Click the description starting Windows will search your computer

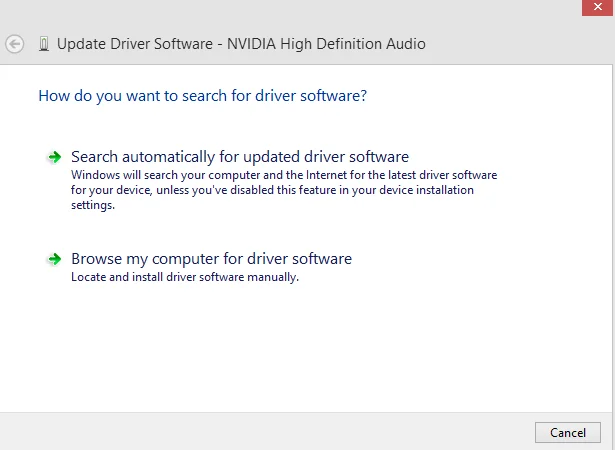pos(284,190)
